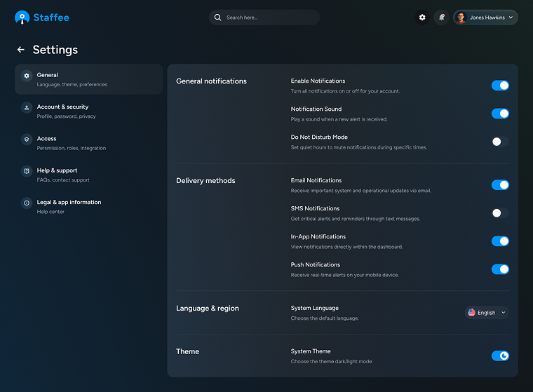Screen dimensions: 533x392
Task: Click the Language & region heading
Action: click(208, 309)
